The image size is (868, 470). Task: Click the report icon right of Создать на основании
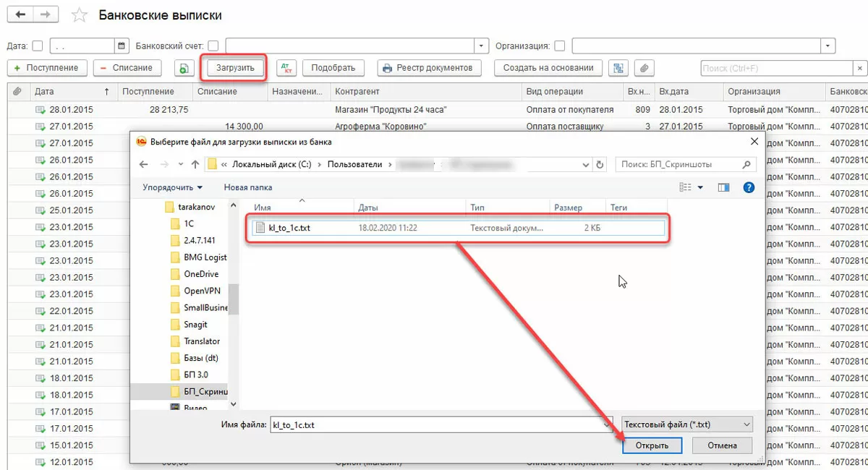[x=618, y=68]
